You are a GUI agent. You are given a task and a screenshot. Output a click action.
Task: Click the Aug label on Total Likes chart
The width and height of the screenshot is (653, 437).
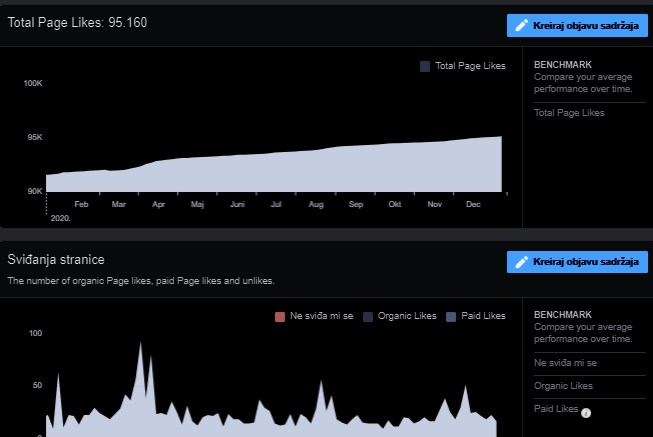point(316,204)
